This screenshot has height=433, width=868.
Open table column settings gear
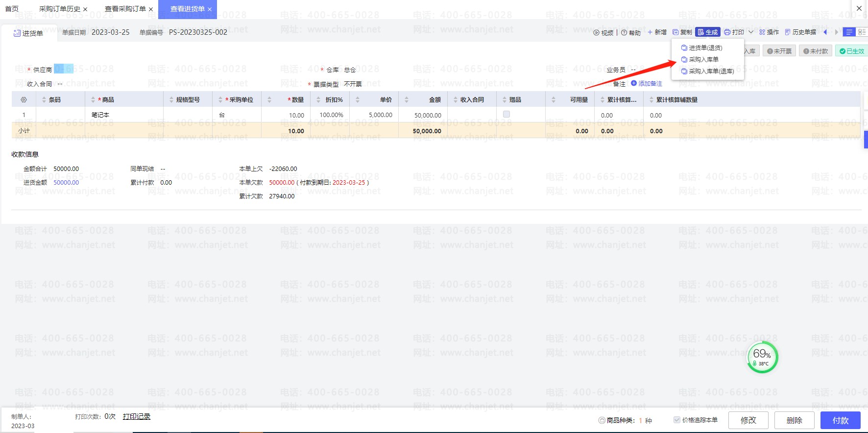click(x=24, y=100)
